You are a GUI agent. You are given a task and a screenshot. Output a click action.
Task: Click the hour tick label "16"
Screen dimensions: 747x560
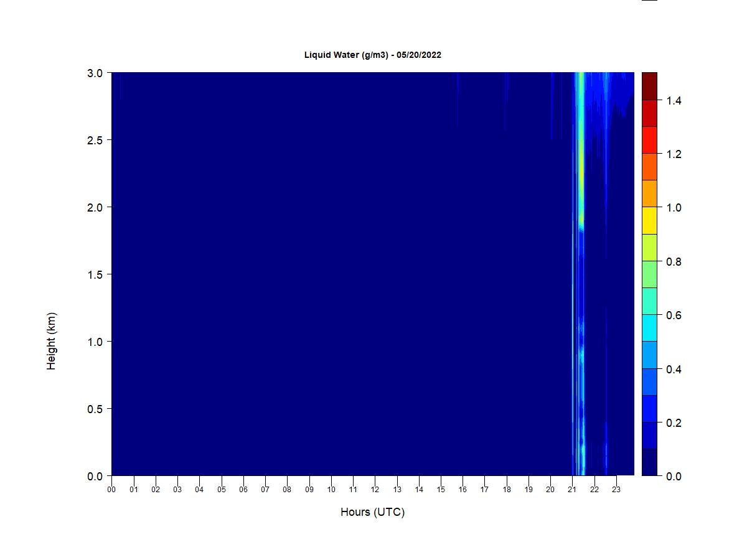tap(463, 490)
